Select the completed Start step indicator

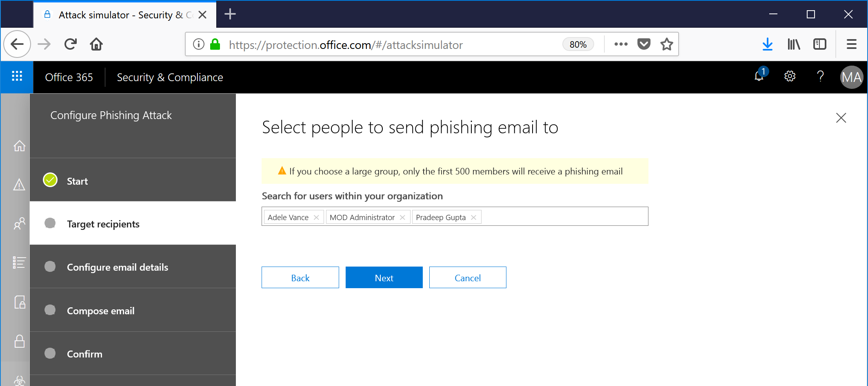pyautogui.click(x=50, y=179)
